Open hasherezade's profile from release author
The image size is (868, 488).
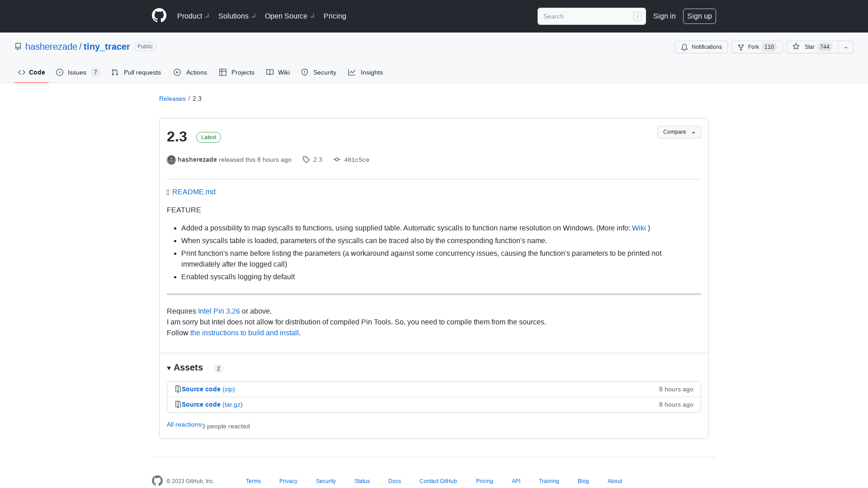pos(197,160)
